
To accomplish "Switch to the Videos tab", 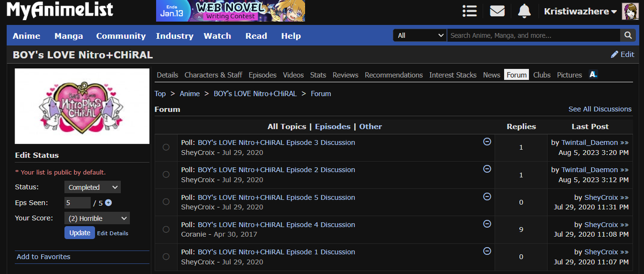I will (x=293, y=75).
